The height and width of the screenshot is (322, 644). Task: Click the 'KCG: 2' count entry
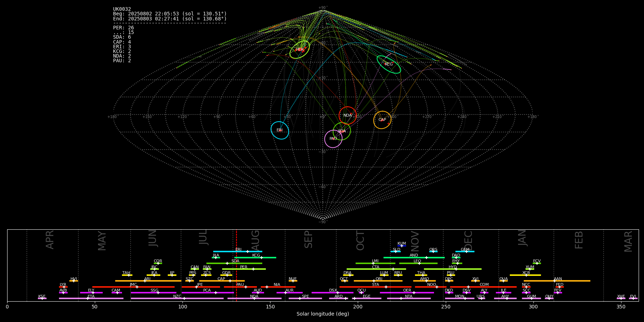(122, 51)
